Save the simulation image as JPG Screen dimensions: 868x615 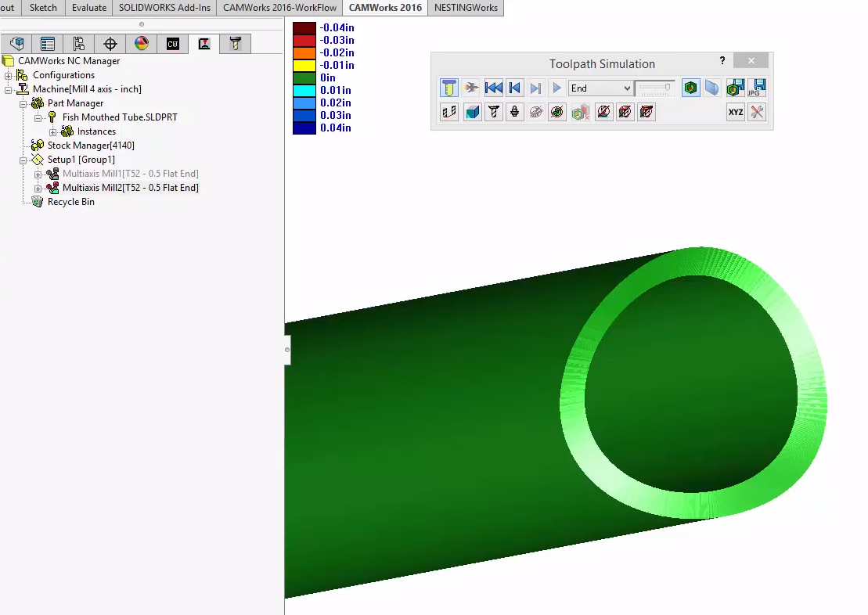pos(757,88)
